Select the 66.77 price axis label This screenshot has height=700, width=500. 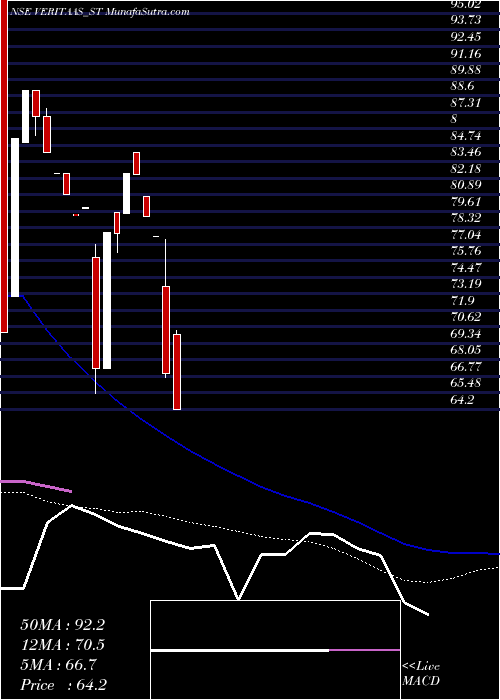click(x=466, y=366)
